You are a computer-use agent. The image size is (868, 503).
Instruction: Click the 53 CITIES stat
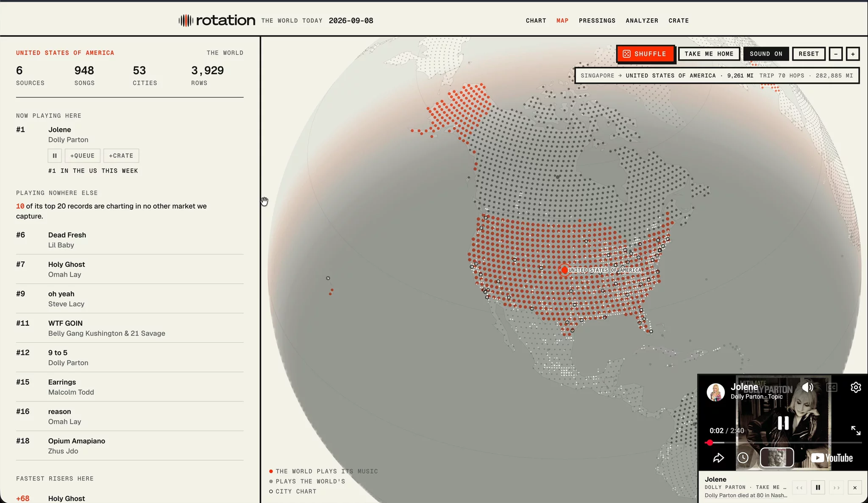click(145, 75)
